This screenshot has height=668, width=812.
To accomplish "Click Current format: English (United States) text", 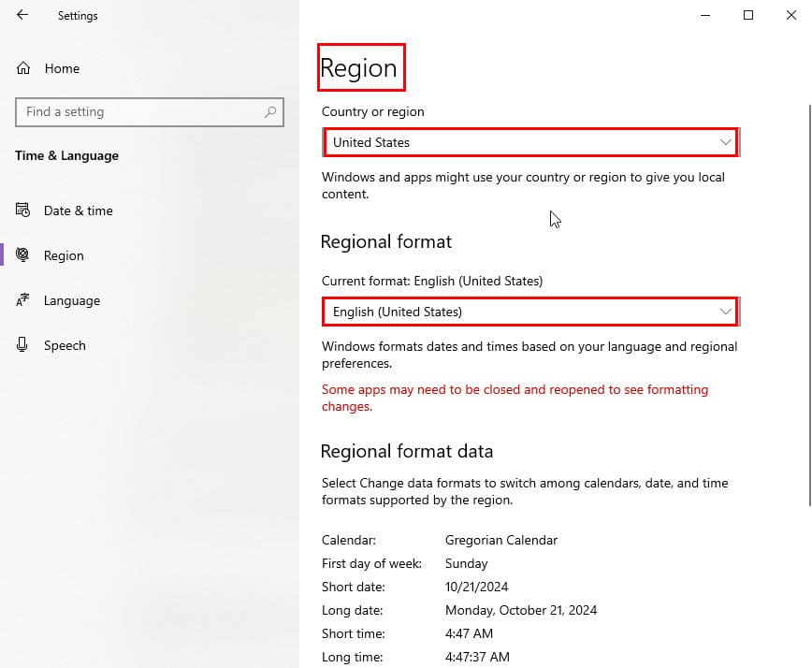I will [x=432, y=282].
